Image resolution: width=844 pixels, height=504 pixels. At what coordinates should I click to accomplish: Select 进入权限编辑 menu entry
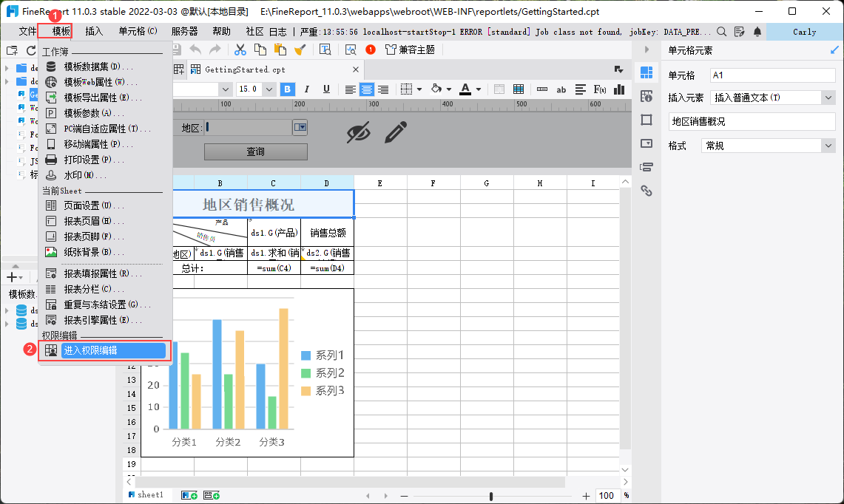pyautogui.click(x=105, y=350)
